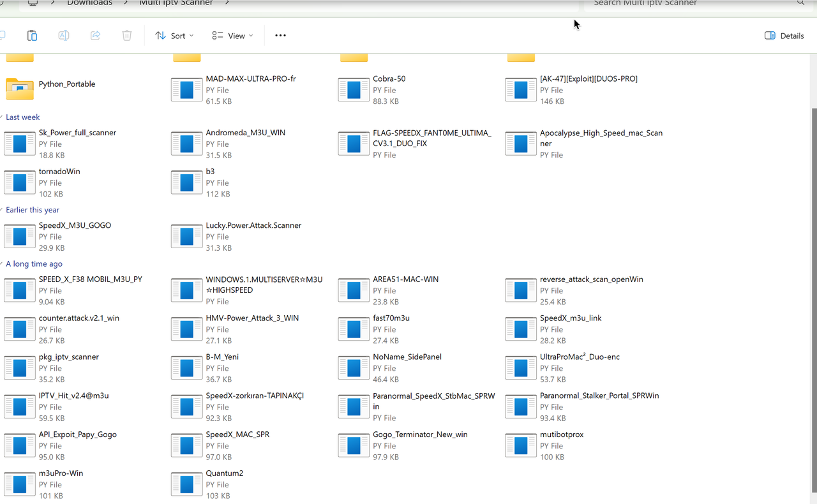
Task: Select the Lucky.Power.Attack.Scanner file icon
Action: [187, 237]
